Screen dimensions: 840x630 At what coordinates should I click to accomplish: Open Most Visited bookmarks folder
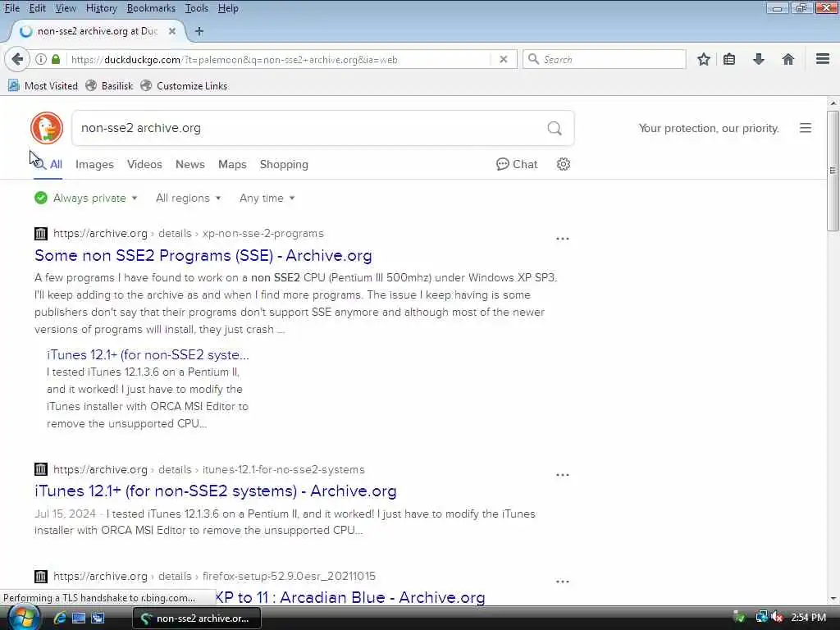(x=43, y=85)
